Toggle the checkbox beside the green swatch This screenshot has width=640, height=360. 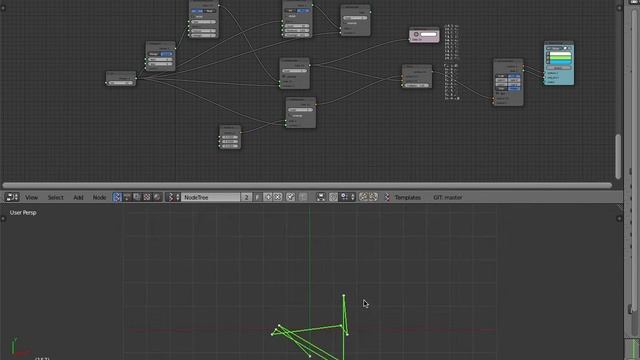click(x=548, y=58)
